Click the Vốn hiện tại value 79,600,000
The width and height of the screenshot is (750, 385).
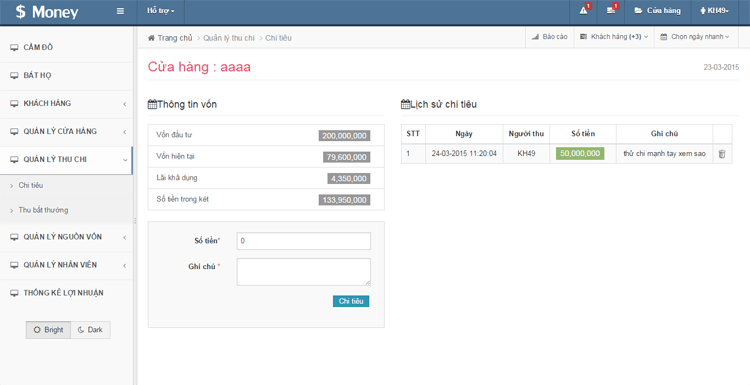tap(347, 157)
